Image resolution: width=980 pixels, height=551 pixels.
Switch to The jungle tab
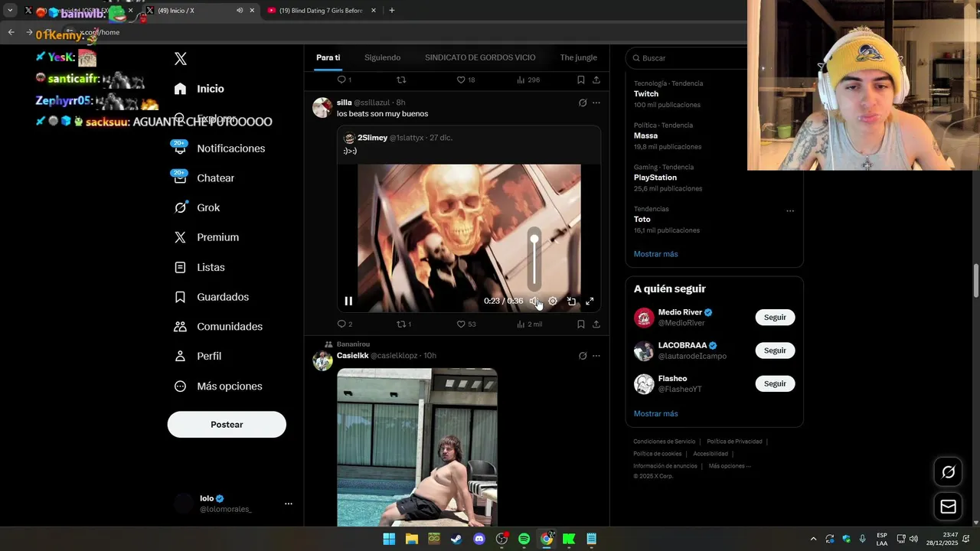pos(578,57)
